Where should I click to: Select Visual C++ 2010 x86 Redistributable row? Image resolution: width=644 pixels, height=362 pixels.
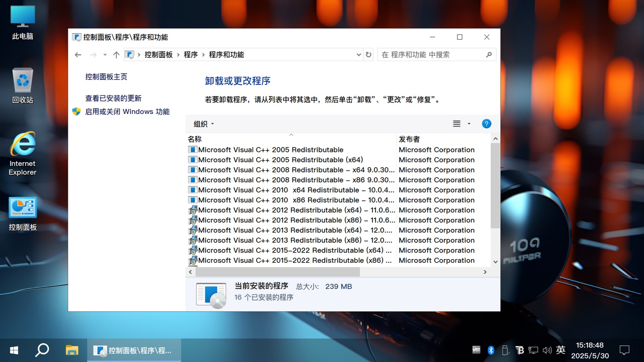(338, 200)
